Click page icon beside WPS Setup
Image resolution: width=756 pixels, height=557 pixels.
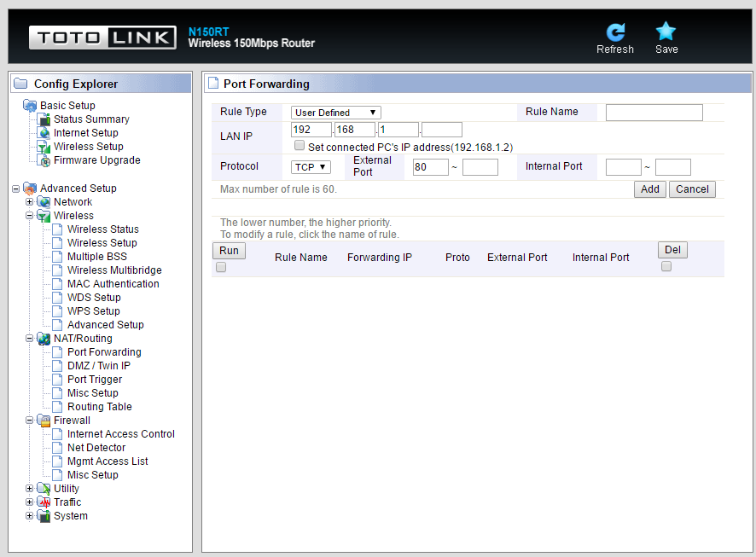coord(57,311)
